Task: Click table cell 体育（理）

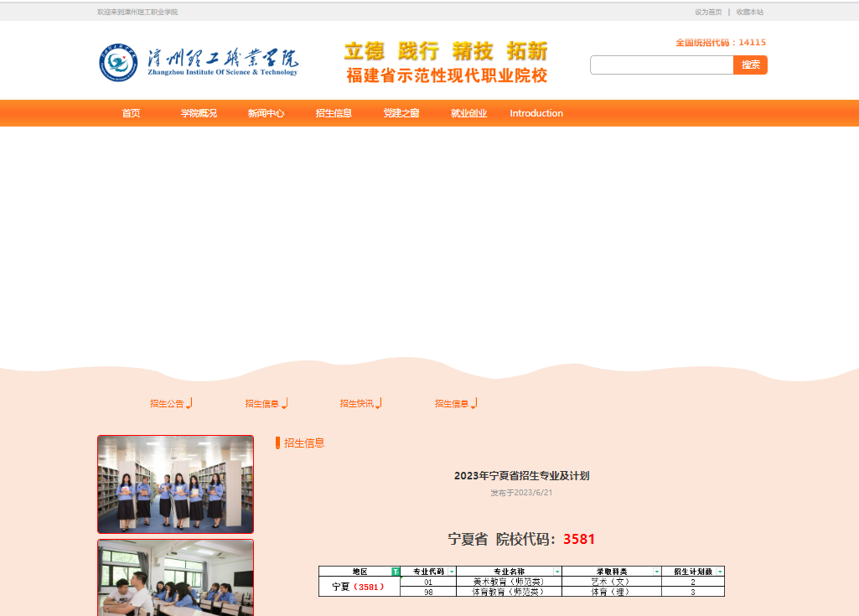Action: coord(612,592)
